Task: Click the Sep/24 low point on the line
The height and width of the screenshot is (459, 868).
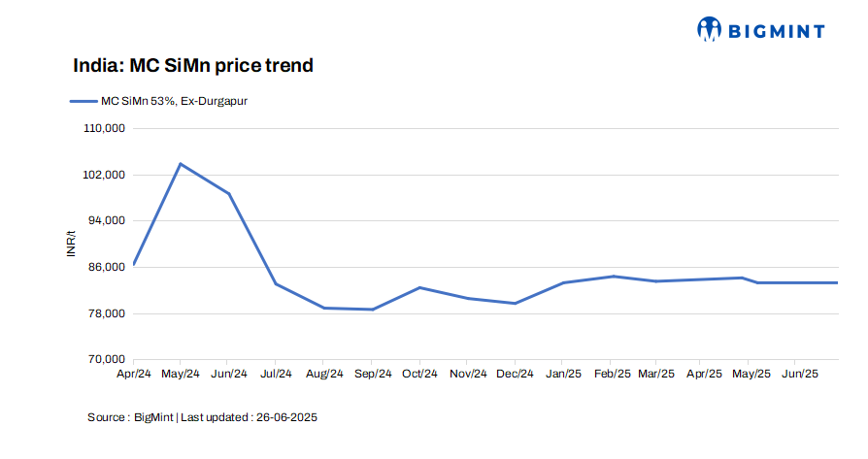Action: [373, 310]
